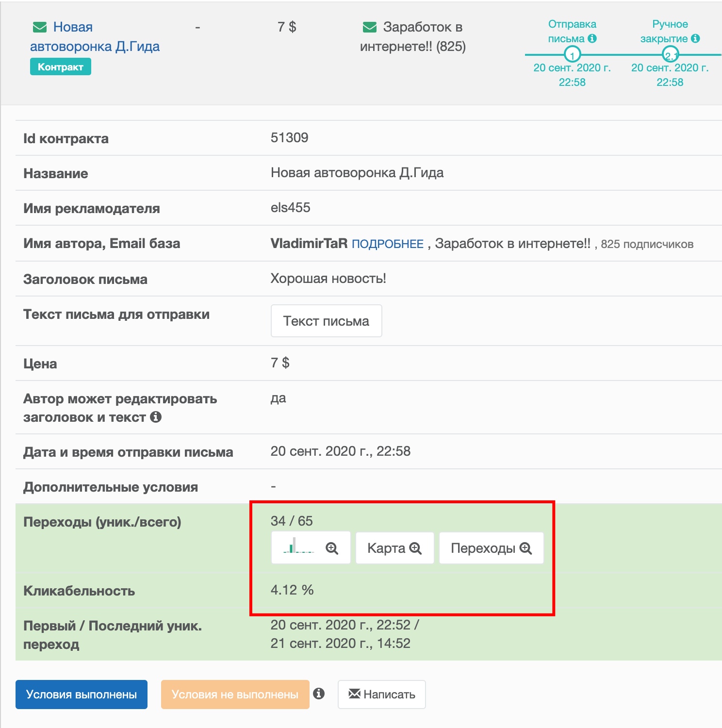Open the "Карта" map view button

pos(395,548)
